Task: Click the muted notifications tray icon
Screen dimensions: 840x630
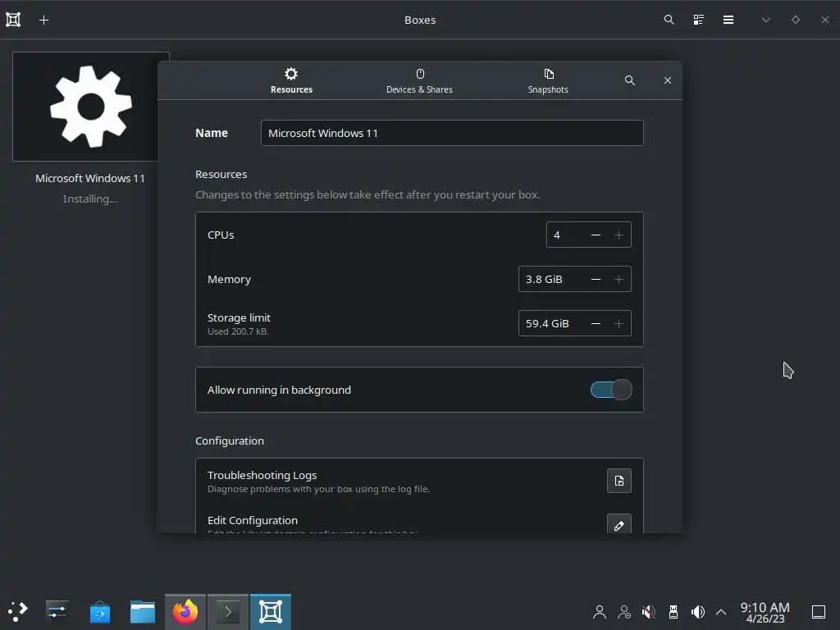Action: tap(648, 612)
